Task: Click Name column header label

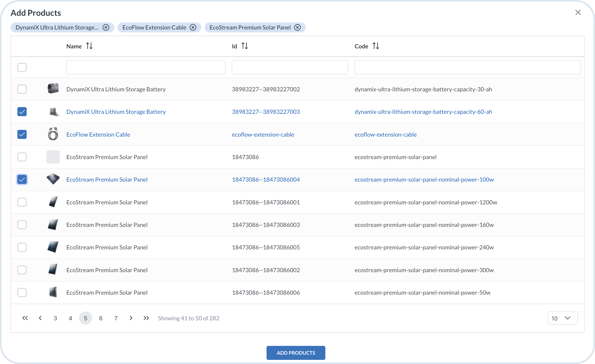Action: [x=74, y=46]
